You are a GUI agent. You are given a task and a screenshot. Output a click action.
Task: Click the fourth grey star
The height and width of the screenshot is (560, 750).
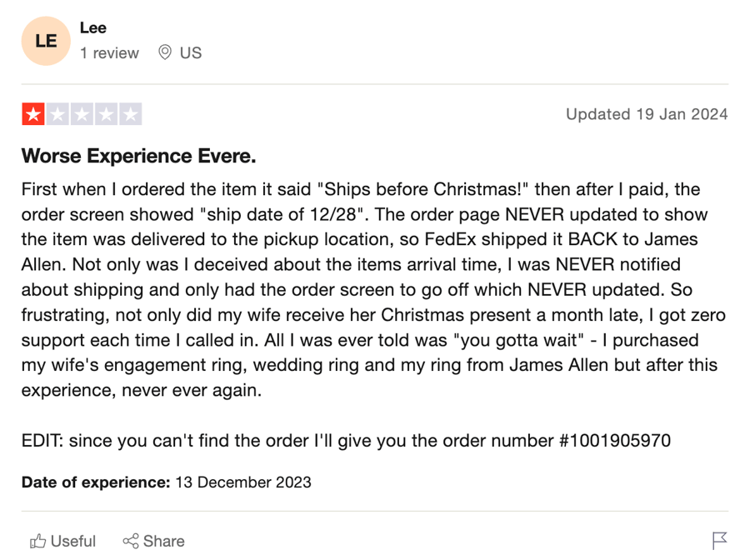point(106,114)
